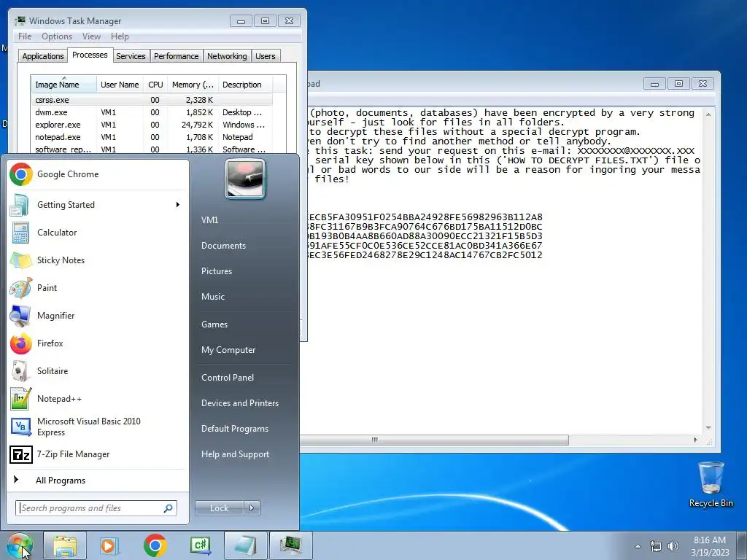Sort processes by CPU column
Image resolution: width=747 pixels, height=560 pixels.
click(x=155, y=85)
